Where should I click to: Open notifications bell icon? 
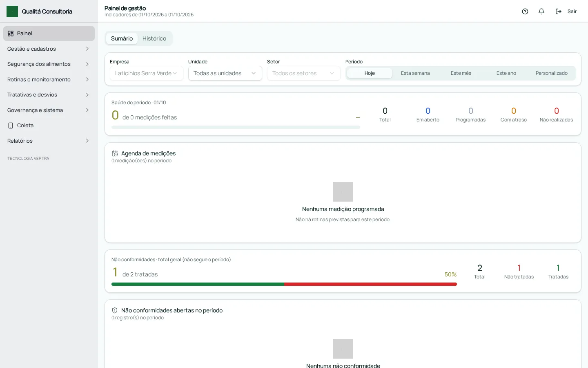click(x=541, y=11)
